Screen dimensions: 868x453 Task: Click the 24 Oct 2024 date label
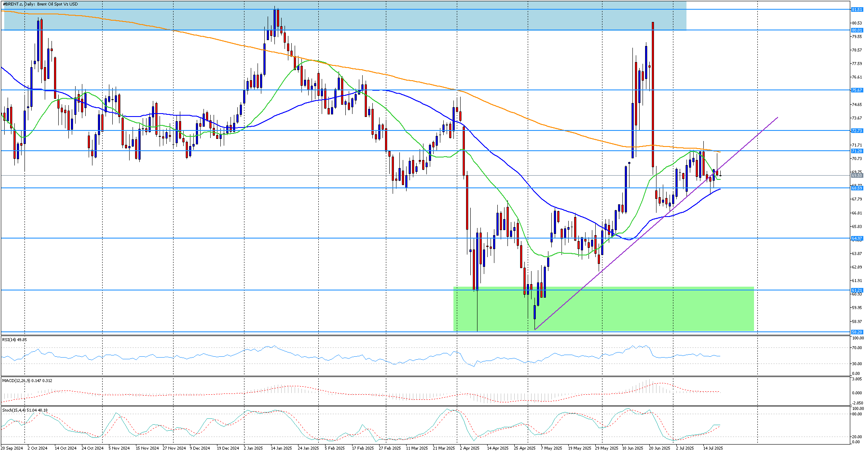[92, 448]
